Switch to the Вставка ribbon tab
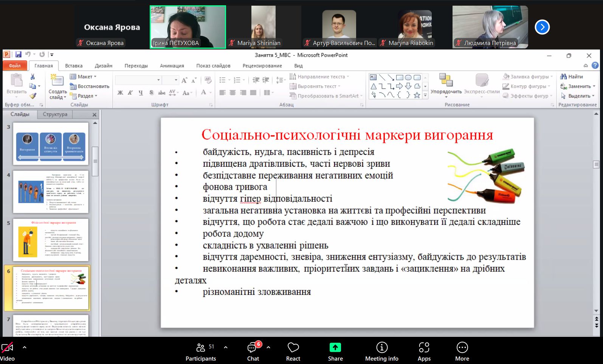 click(x=74, y=66)
